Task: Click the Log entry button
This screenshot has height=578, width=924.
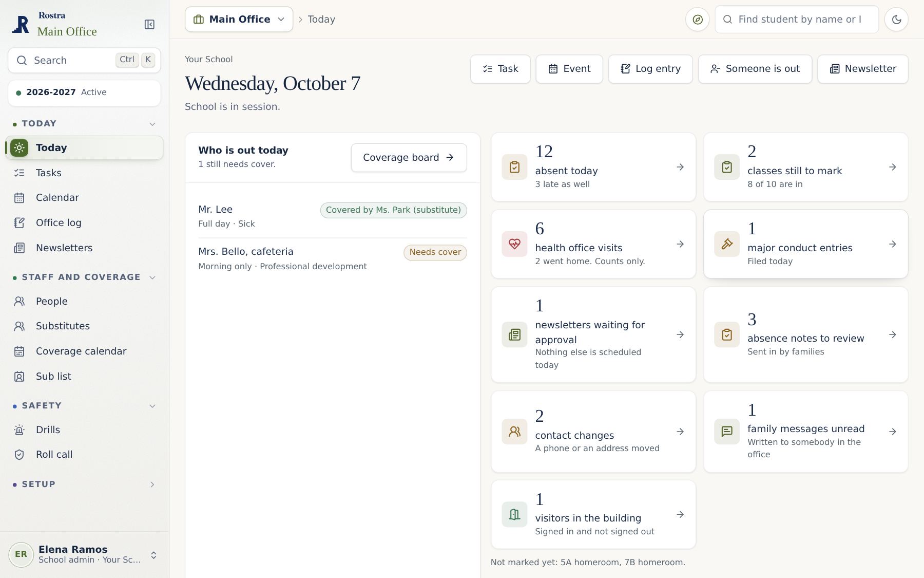Action: [650, 69]
